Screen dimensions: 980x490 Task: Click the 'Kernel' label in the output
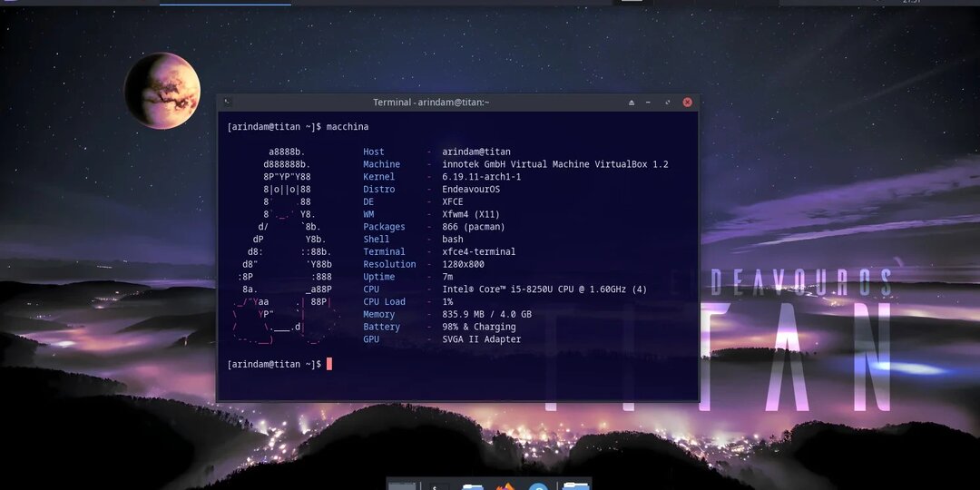point(378,177)
